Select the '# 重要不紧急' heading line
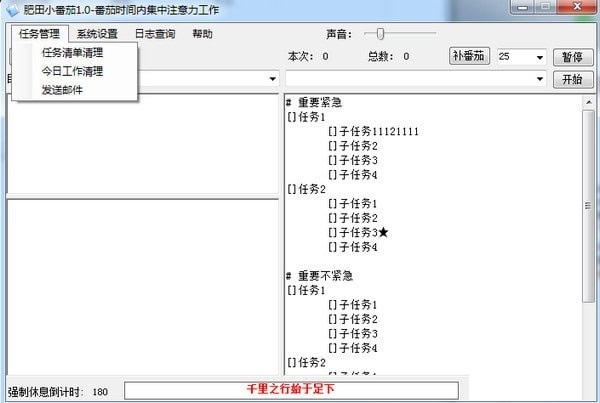Screen dimensions: 600x403 tap(320, 276)
